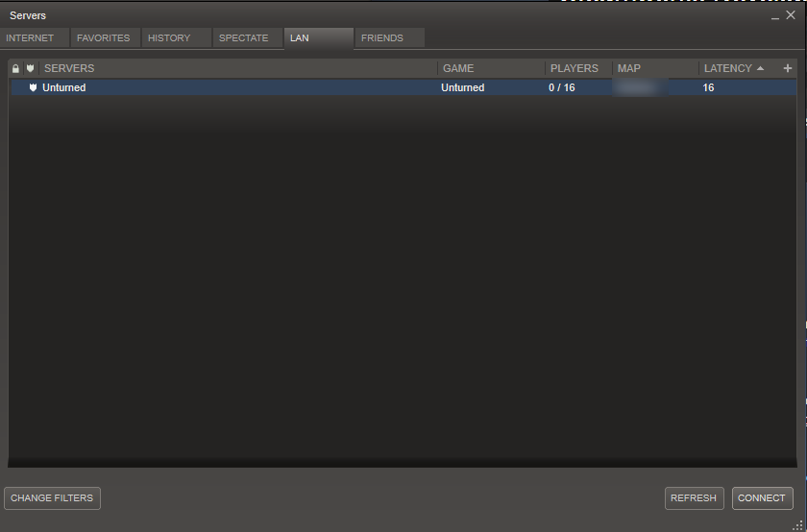
Task: Refresh the server list
Action: (694, 498)
